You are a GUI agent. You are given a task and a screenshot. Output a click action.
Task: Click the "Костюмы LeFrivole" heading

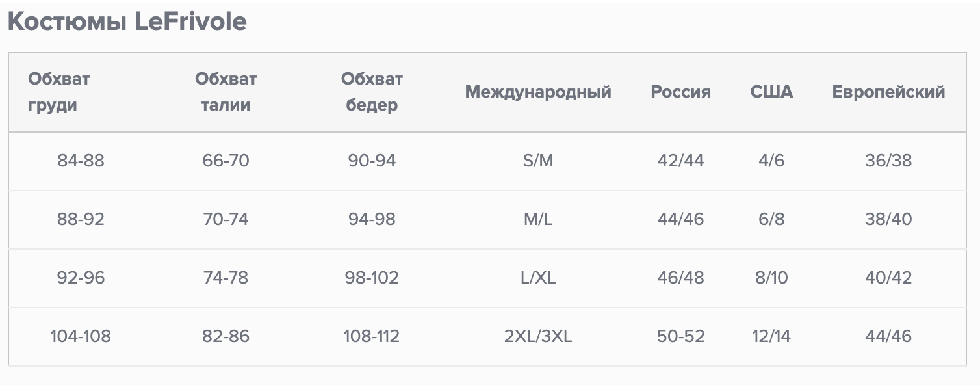coord(127,22)
